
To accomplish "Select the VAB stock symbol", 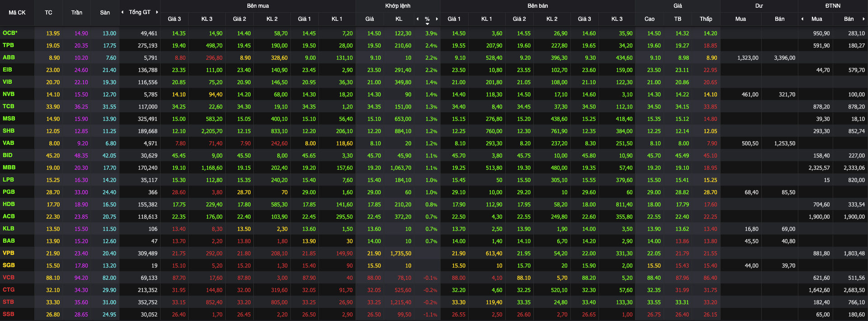I will (x=9, y=143).
